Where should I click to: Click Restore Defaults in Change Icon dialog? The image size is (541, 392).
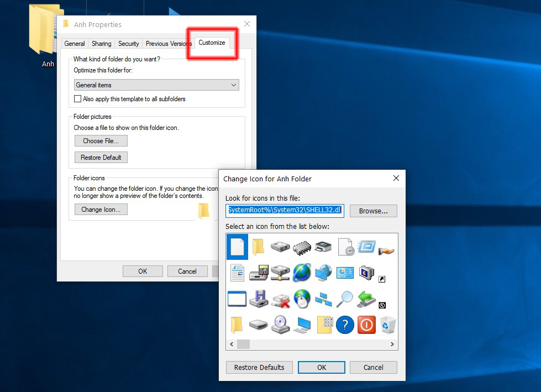259,368
